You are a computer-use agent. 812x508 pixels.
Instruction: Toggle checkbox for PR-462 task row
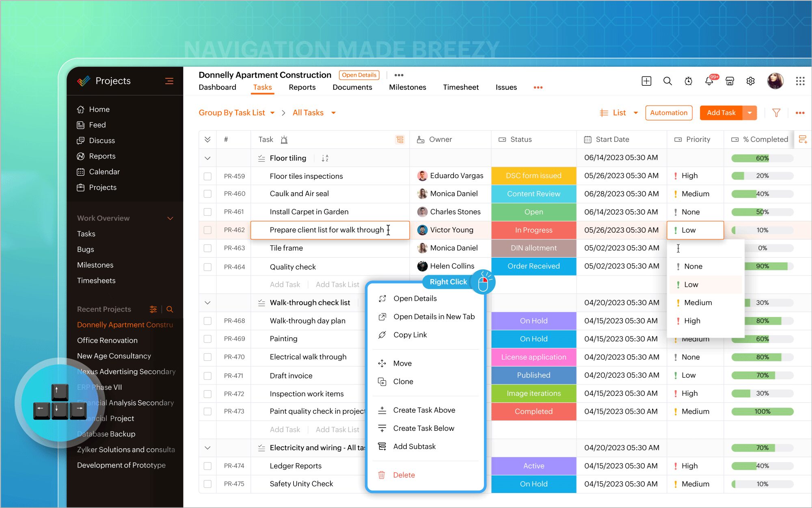[207, 230]
